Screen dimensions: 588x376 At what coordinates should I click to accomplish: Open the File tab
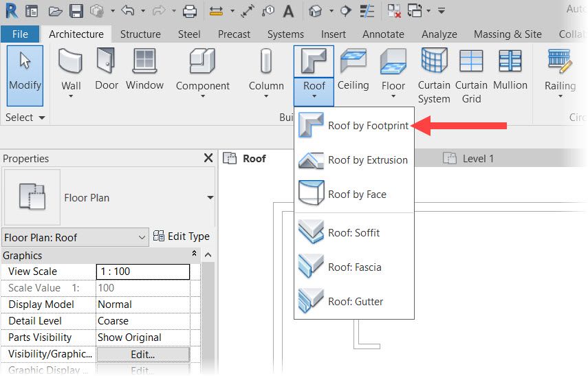(x=20, y=34)
